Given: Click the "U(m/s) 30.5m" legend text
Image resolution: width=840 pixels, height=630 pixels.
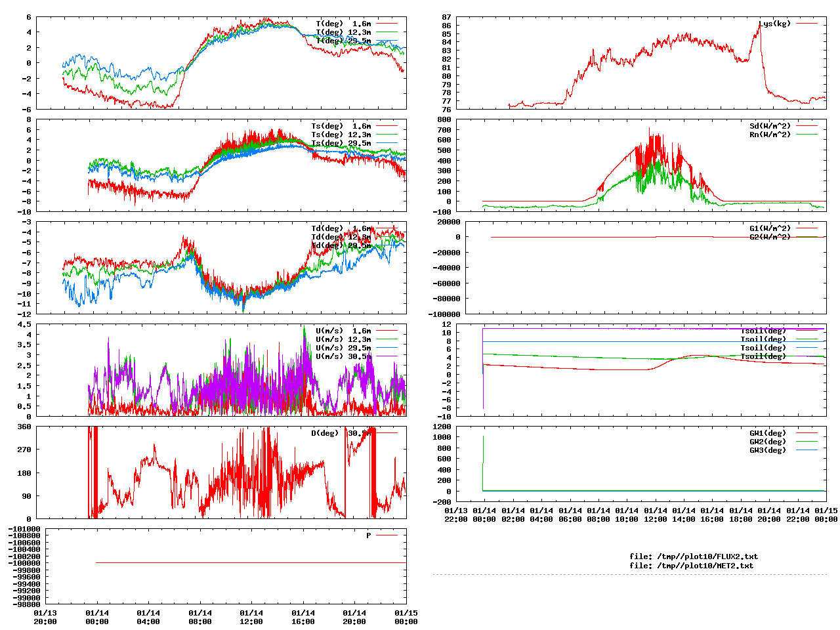Looking at the screenshot, I should tap(343, 356).
